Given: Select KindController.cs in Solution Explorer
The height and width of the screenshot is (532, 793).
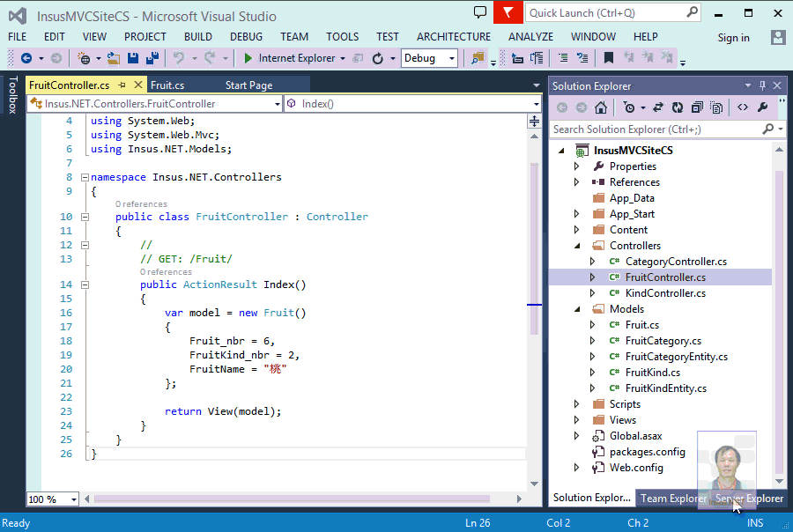Looking at the screenshot, I should pyautogui.click(x=665, y=293).
